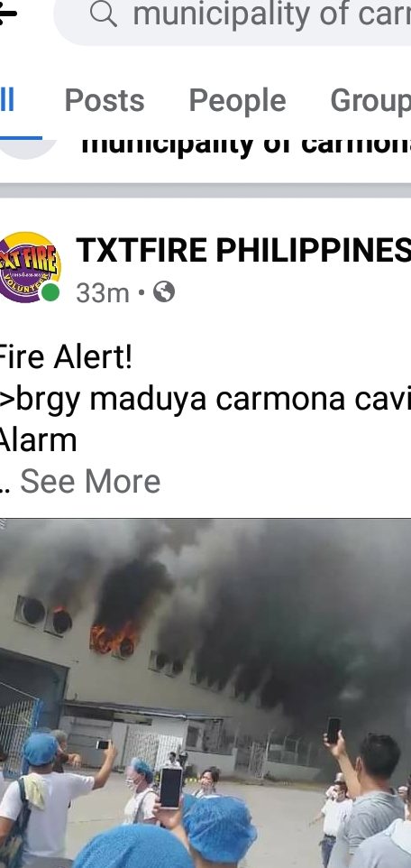Open the burning building video thumbnail

(205, 693)
